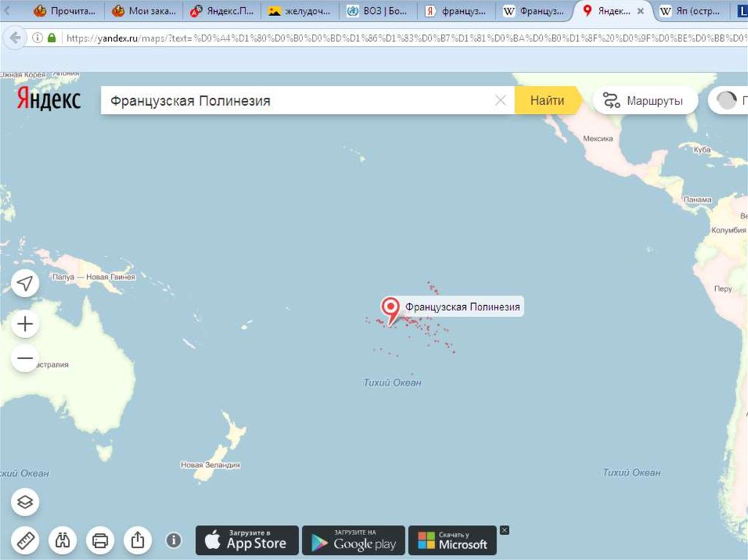The image size is (748, 560).
Task: Open the map layers selector
Action: (x=26, y=502)
